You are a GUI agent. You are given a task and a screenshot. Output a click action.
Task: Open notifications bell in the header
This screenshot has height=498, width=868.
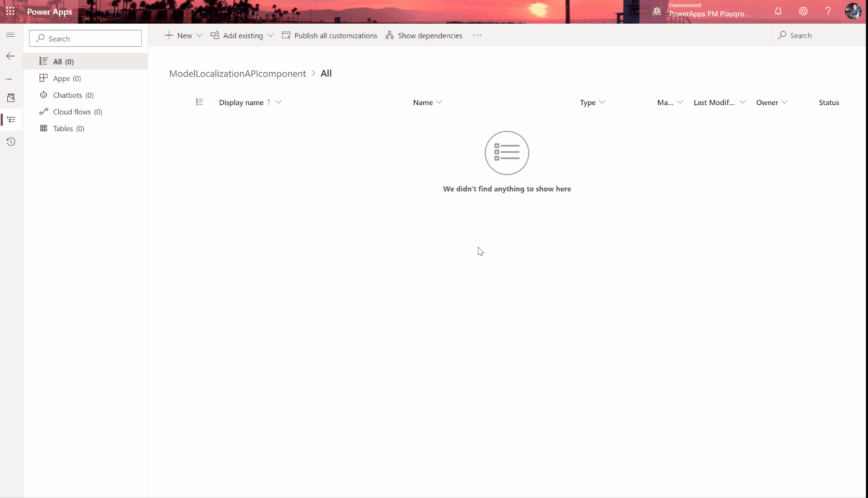tap(778, 11)
